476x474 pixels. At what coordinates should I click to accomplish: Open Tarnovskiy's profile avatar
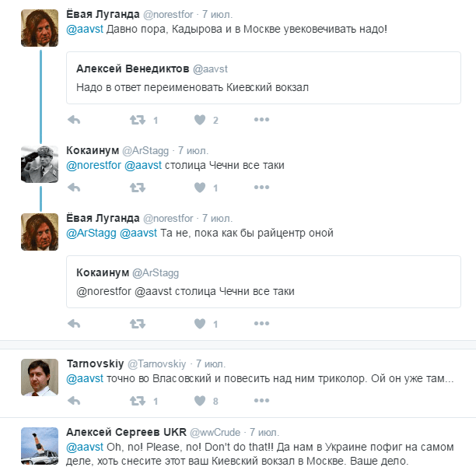click(x=40, y=377)
